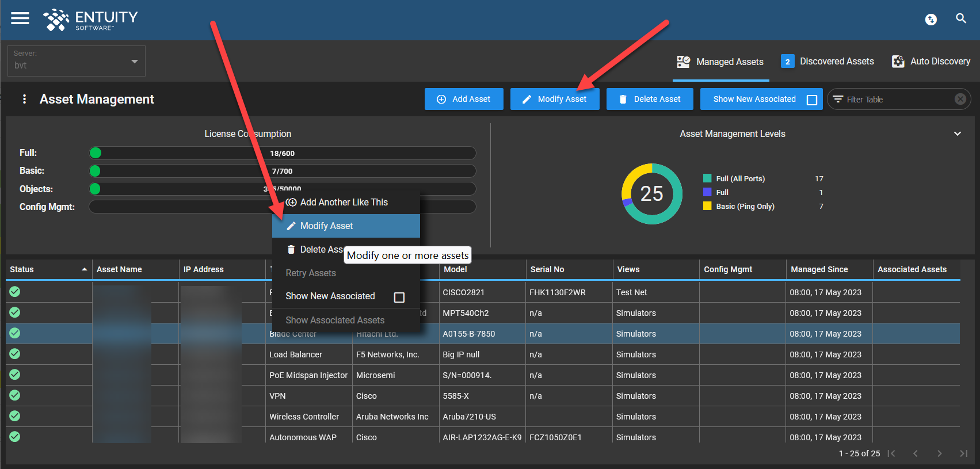Clear the Filter Table field

pos(960,99)
